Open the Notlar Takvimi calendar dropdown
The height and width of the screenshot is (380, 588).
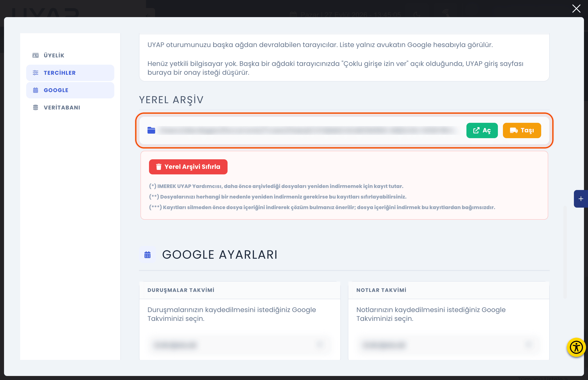click(449, 345)
